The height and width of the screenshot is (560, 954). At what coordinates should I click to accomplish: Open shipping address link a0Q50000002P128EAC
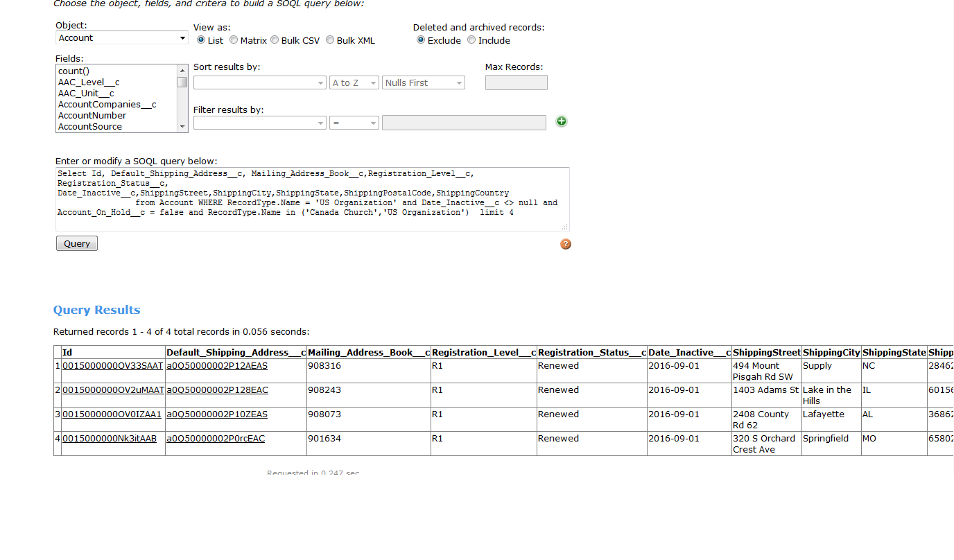pyautogui.click(x=217, y=390)
